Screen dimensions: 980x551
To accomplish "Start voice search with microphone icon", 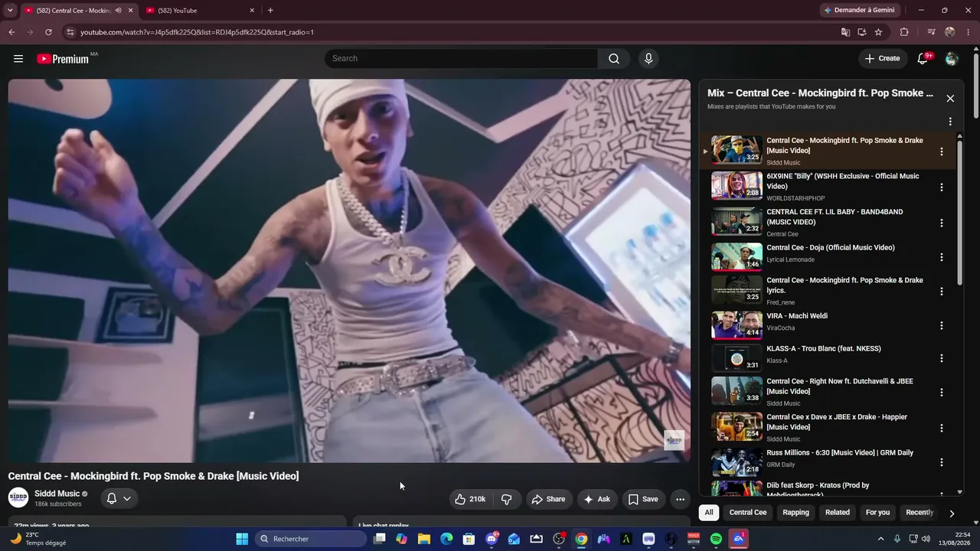I will pos(648,59).
